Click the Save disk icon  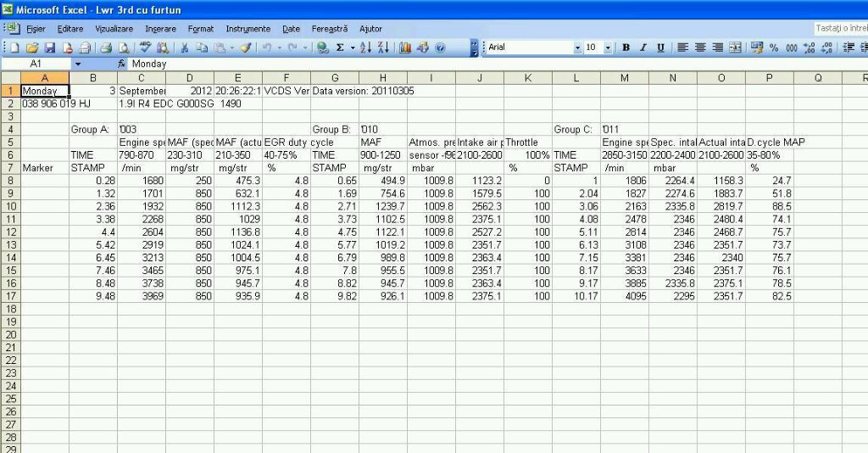tap(50, 48)
